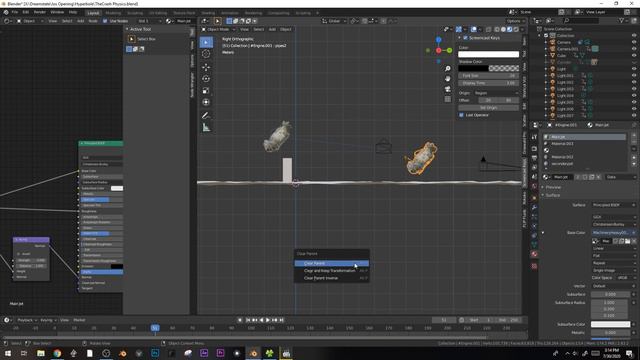Click the green Y axis gizmo

point(449,50)
